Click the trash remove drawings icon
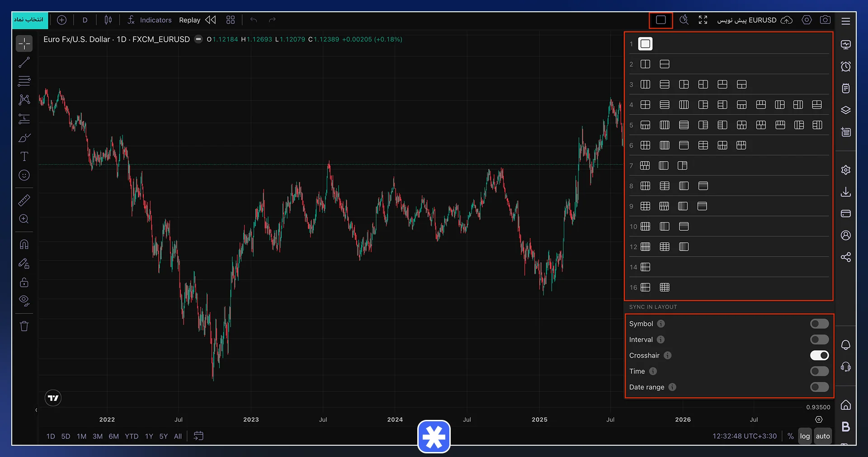 click(x=24, y=326)
